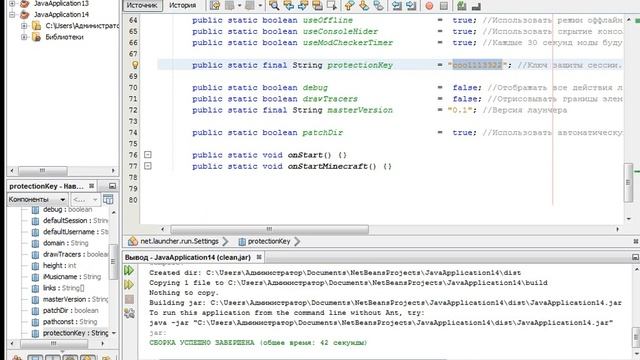Click the projects panel horizontal scrollbar
Viewport: 640px width, 360px height.
[42, 171]
